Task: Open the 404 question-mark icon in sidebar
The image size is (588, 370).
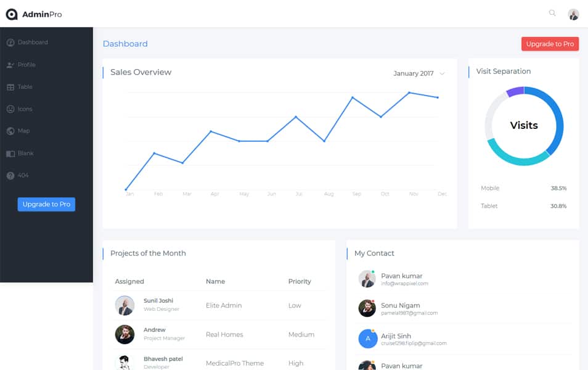Action: [x=10, y=175]
